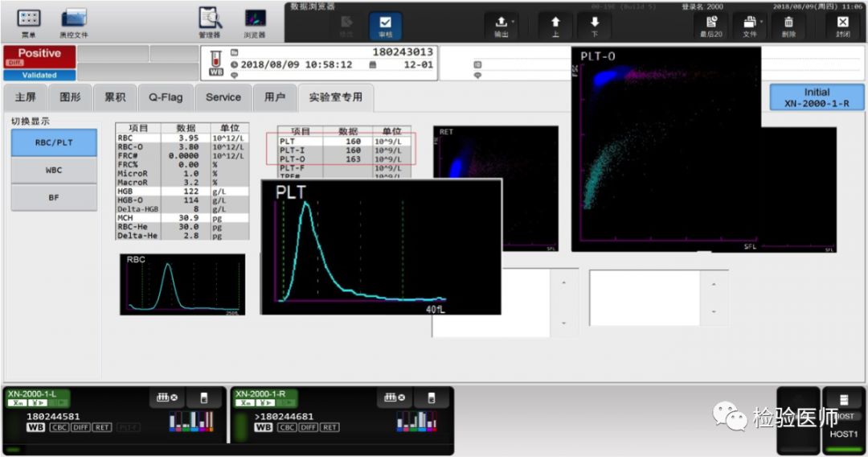The image size is (868, 457).
Task: Select RBC/PLT display mode
Action: [x=54, y=143]
